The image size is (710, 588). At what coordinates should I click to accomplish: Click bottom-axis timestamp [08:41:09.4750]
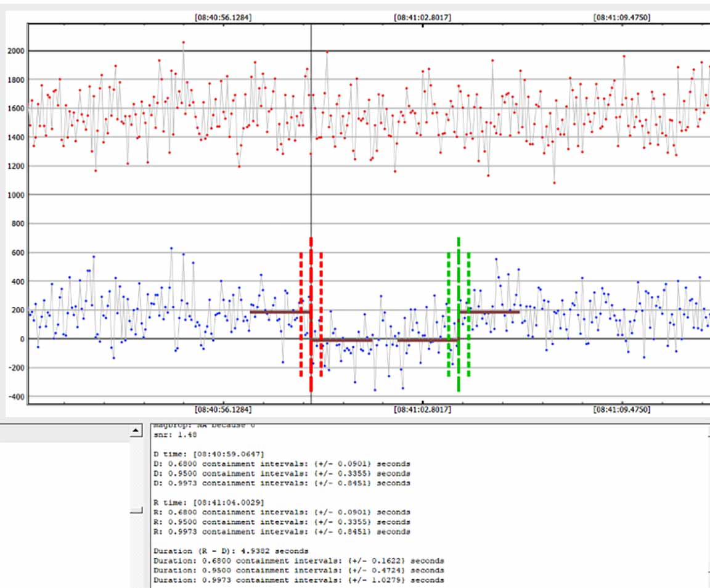pos(622,409)
